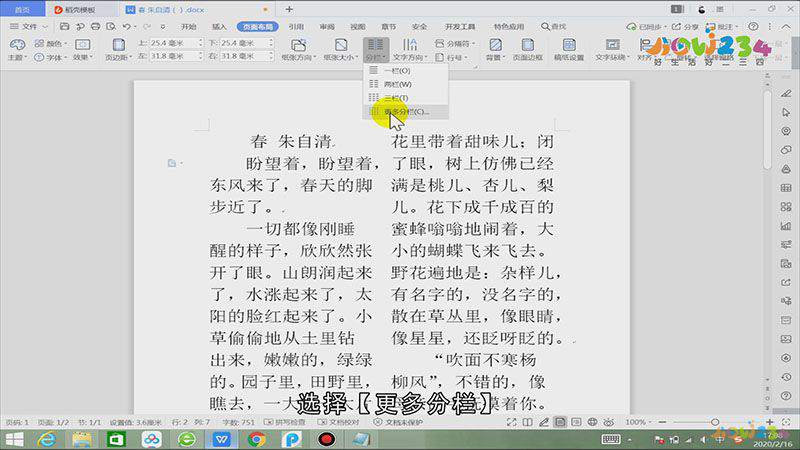Click the undo arrow icon
Image resolution: width=800 pixels, height=450 pixels.
point(127,26)
